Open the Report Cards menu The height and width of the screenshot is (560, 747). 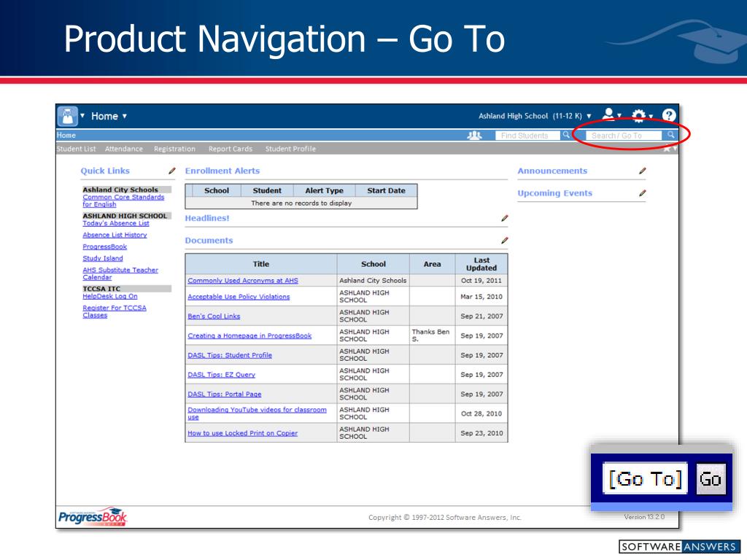click(x=231, y=149)
